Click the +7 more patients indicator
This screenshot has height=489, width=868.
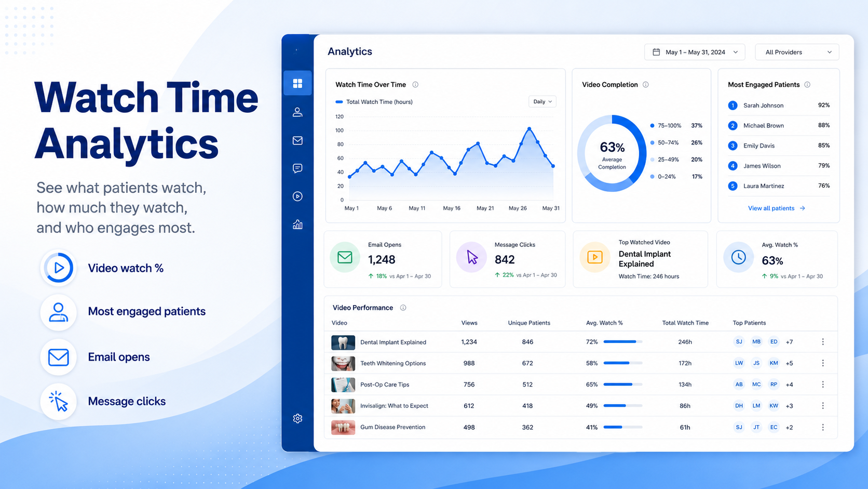789,342
